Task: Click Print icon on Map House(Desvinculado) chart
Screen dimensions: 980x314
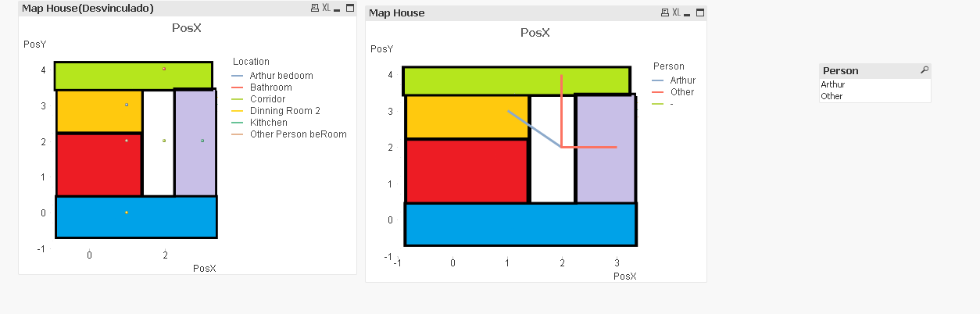Action: point(315,8)
